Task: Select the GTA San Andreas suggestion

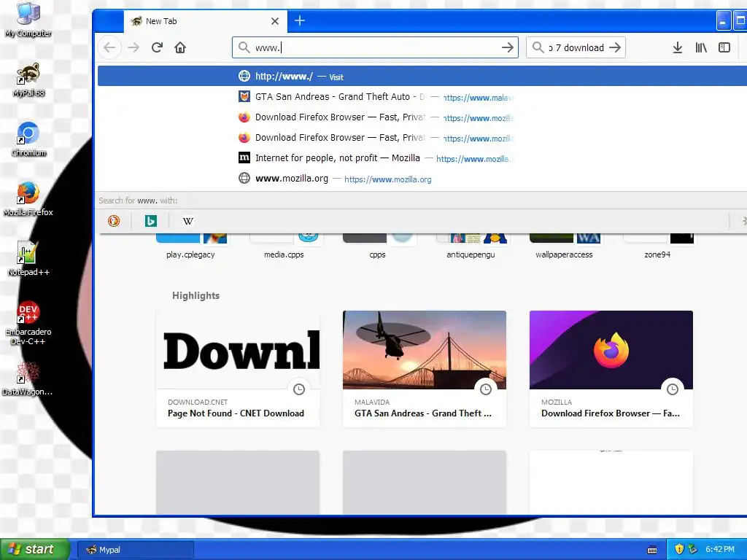Action: coord(422,97)
